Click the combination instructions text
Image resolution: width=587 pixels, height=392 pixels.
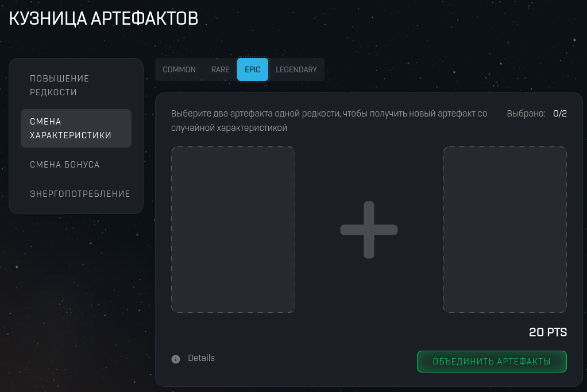click(x=329, y=120)
